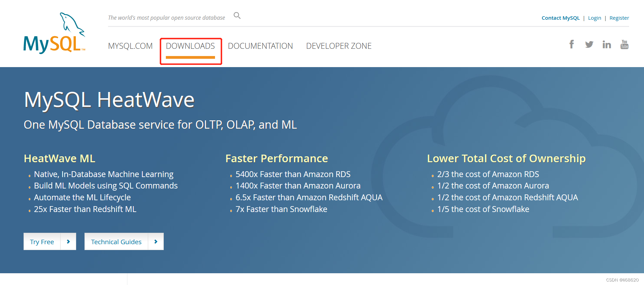Click '7x Faster than Snowflake' bullet
This screenshot has height=285, width=644.
[281, 209]
